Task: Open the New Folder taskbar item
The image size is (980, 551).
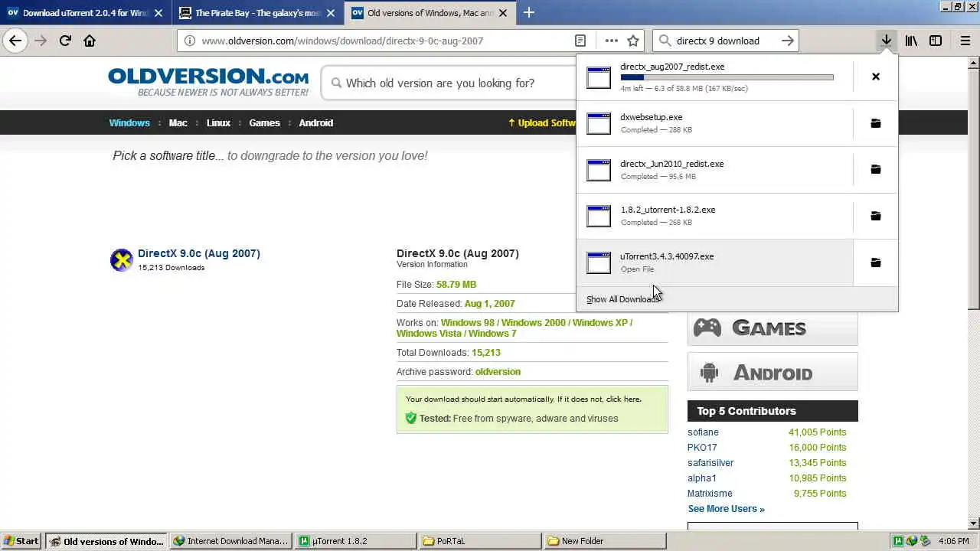Action: 606,541
